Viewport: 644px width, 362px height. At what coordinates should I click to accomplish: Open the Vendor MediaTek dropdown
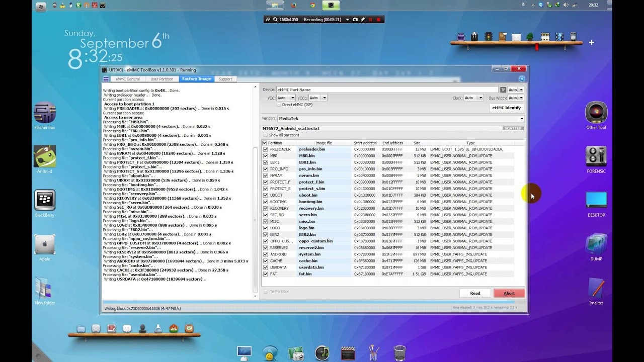pyautogui.click(x=400, y=119)
